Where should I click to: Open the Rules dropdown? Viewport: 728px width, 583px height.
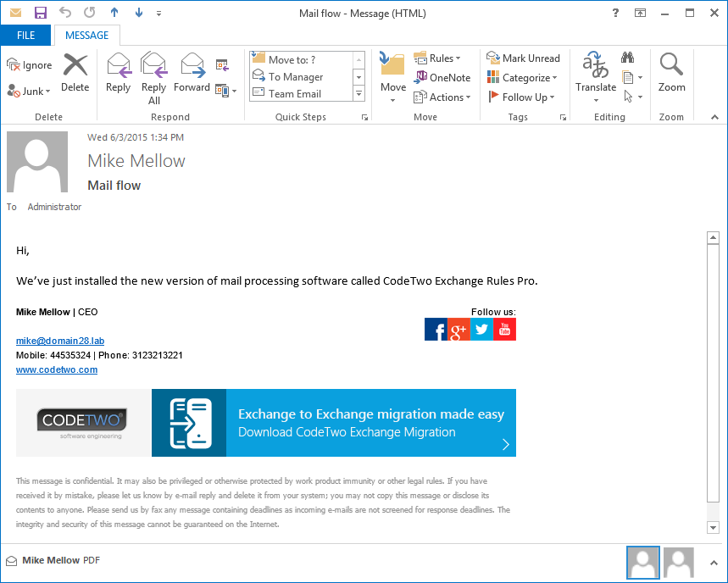pyautogui.click(x=437, y=58)
